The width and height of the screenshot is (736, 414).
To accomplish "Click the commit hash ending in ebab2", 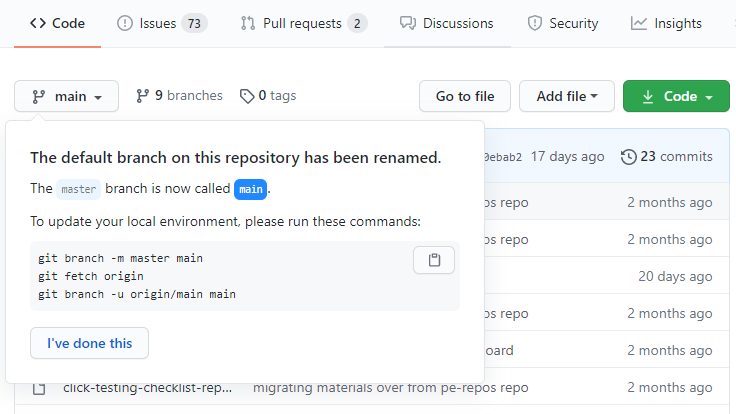I will click(x=503, y=157).
